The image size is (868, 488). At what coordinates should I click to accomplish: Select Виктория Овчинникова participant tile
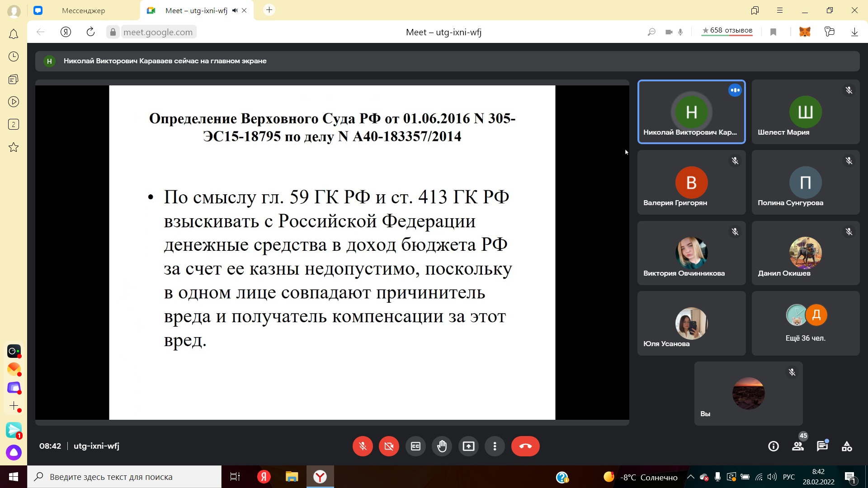[x=691, y=253]
